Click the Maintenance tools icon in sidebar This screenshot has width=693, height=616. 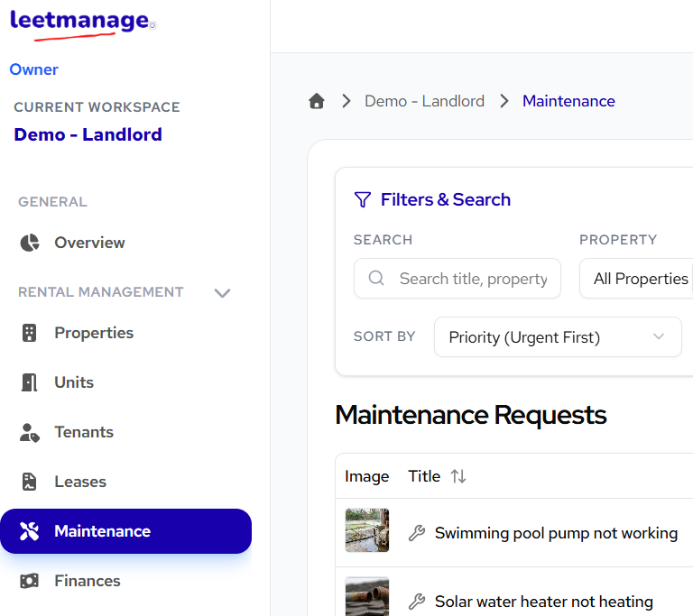pyautogui.click(x=29, y=531)
